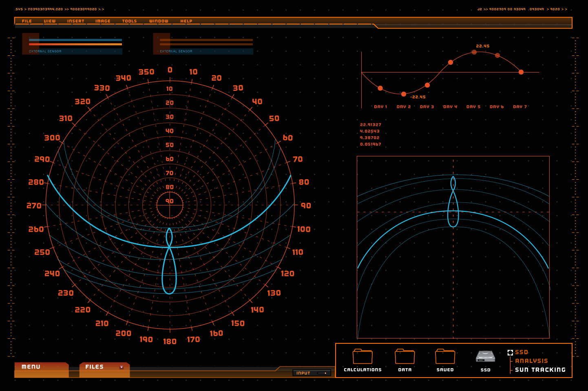Open the IMAGE menu
The width and height of the screenshot is (588, 391).
(103, 21)
